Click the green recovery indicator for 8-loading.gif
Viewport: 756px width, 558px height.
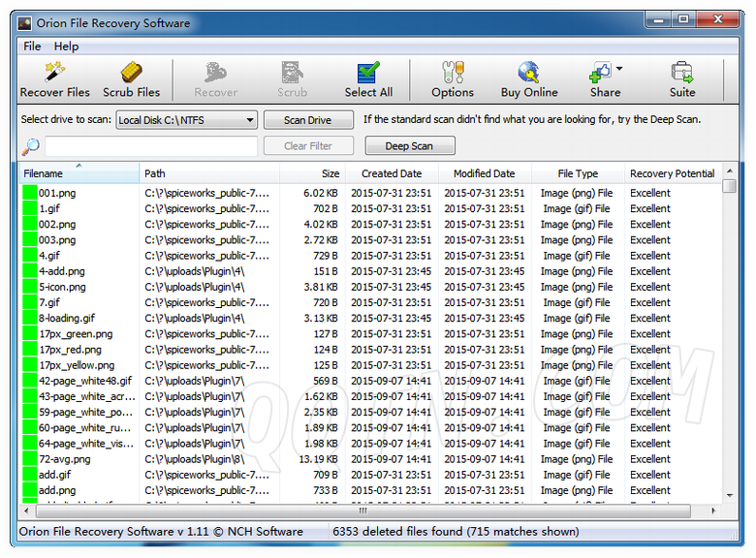(29, 319)
